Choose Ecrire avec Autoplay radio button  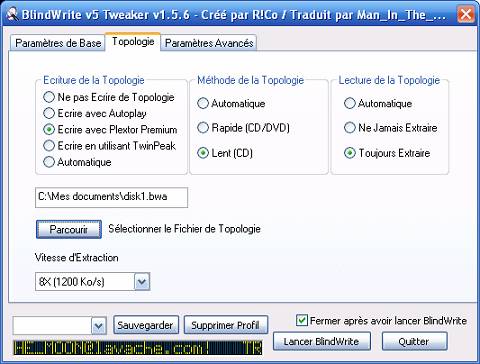tap(95, 113)
